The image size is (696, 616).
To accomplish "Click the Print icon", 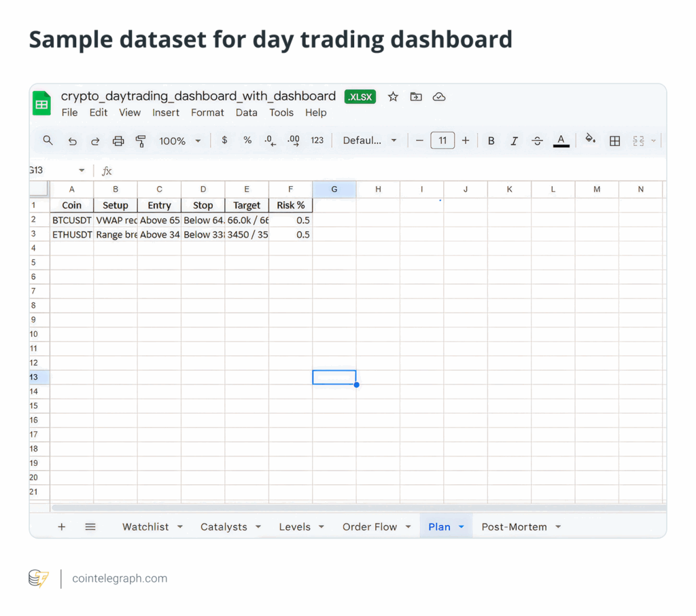I will pos(118,141).
